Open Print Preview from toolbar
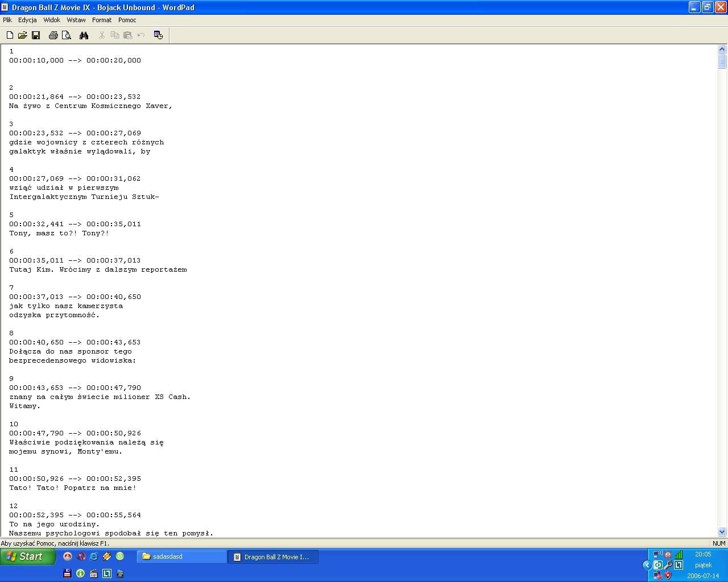This screenshot has width=728, height=582. [67, 35]
